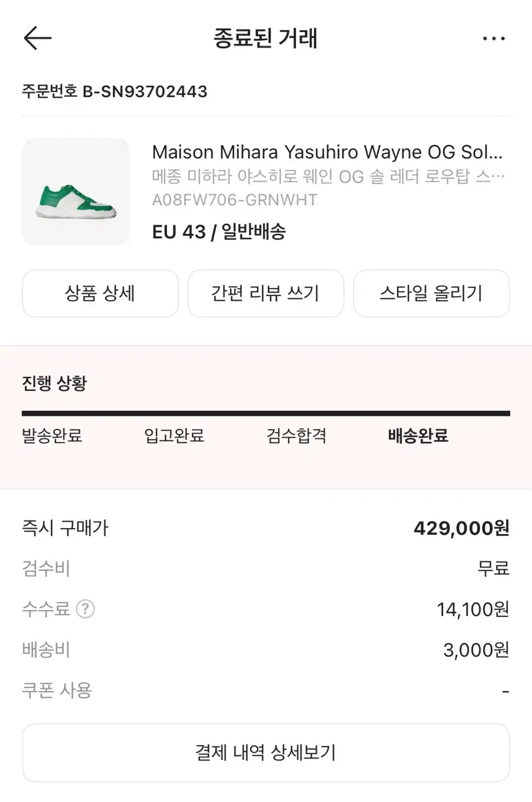Screen dimensions: 532x802
Task: Tap the black delivery progress bar
Action: coord(265,414)
